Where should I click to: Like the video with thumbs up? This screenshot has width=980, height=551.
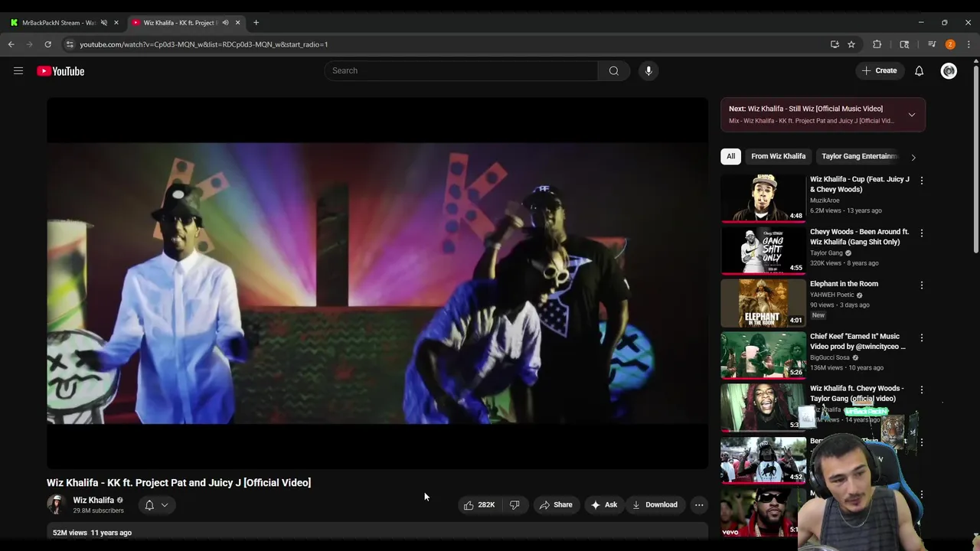point(479,505)
